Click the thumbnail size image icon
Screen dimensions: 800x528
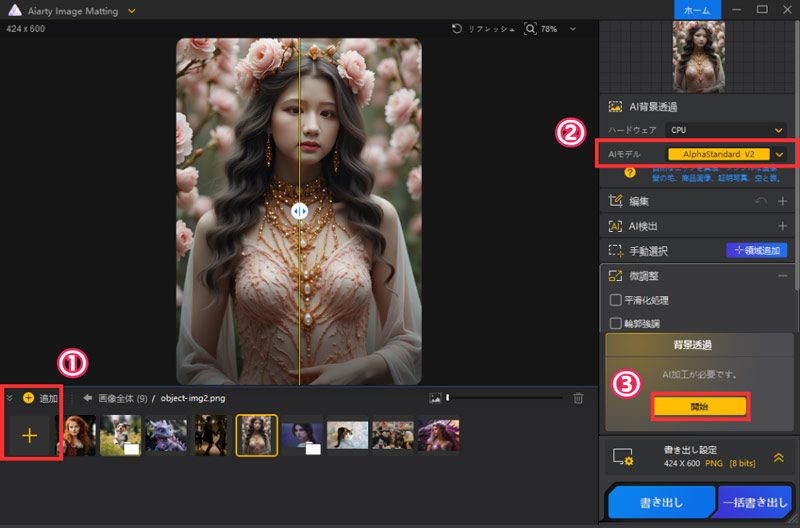click(435, 398)
